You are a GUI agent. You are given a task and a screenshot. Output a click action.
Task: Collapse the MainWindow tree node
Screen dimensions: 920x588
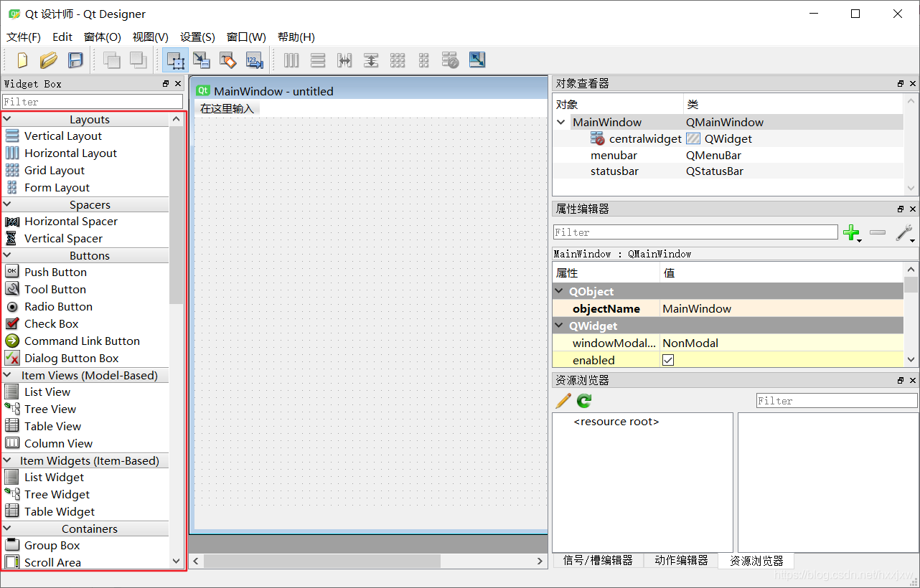click(x=561, y=122)
